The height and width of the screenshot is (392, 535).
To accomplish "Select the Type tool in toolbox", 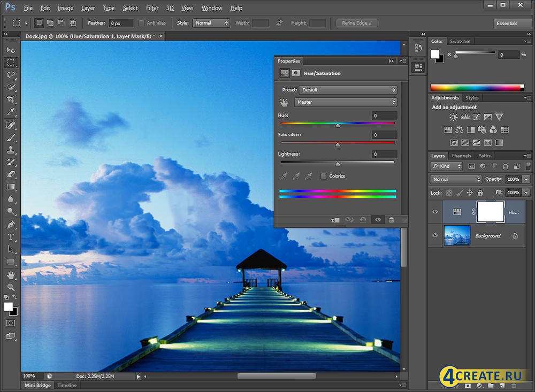I will click(x=11, y=237).
